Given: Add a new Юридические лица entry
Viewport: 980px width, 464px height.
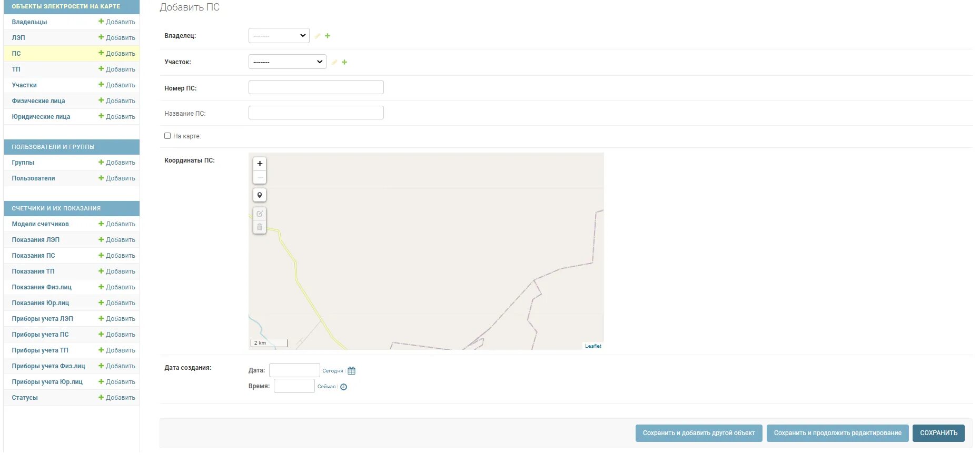Looking at the screenshot, I should [x=117, y=117].
